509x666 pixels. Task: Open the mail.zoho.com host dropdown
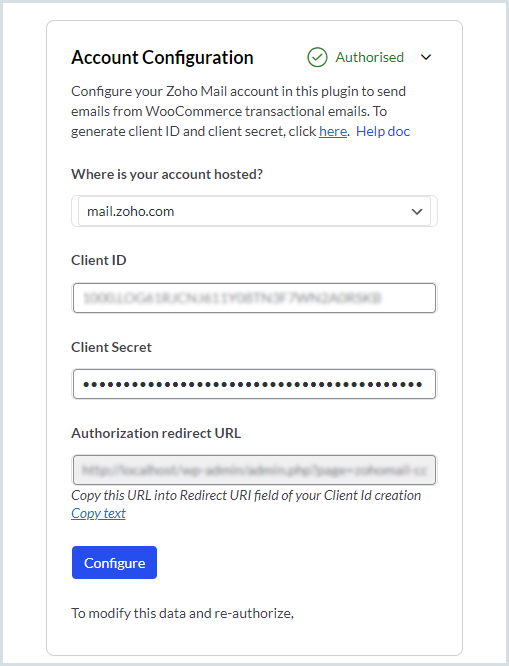coord(254,211)
